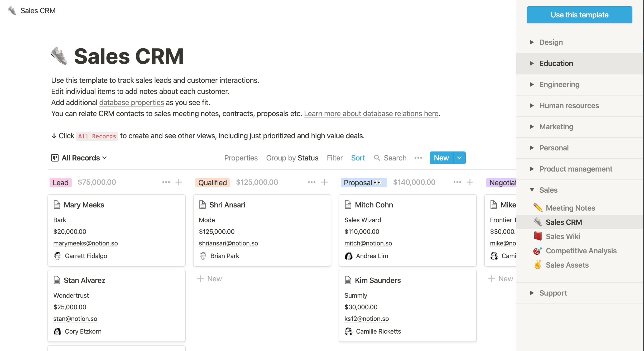Viewport: 644px width, 351px height.
Task: Open the database three-dot options menu
Action: (x=418, y=158)
